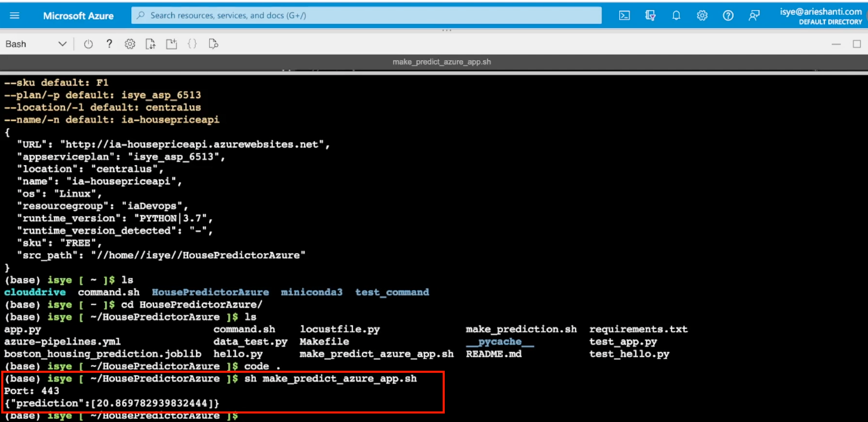Viewport: 868px width, 422px height.
Task: Open the Cloud Shell settings gear
Action: point(130,43)
